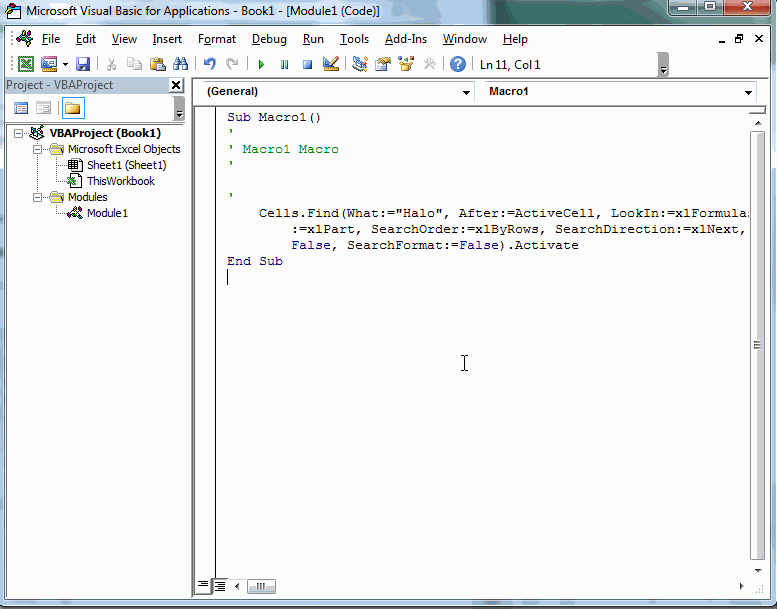
Task: Click the View Object icon in Project pane
Action: pyautogui.click(x=44, y=108)
